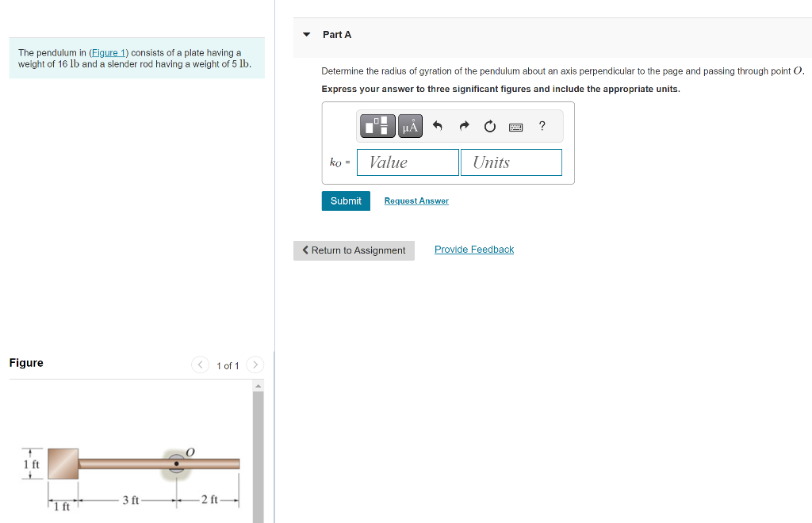Collapse the Part A section
Screen dimensions: 812x523
[305, 34]
